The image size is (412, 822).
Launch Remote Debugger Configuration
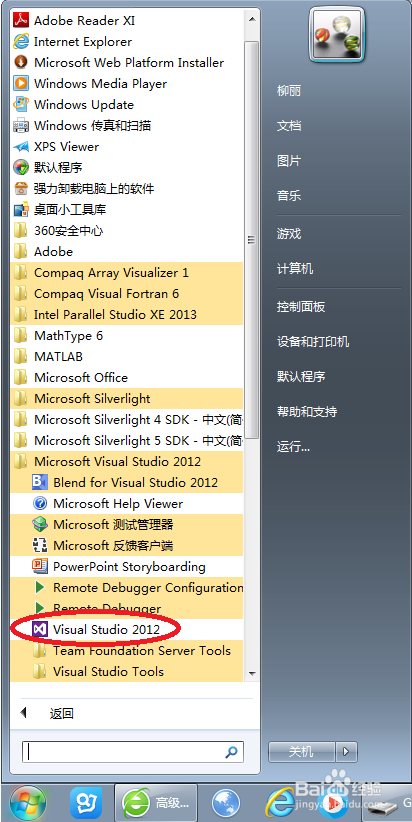(x=126, y=587)
